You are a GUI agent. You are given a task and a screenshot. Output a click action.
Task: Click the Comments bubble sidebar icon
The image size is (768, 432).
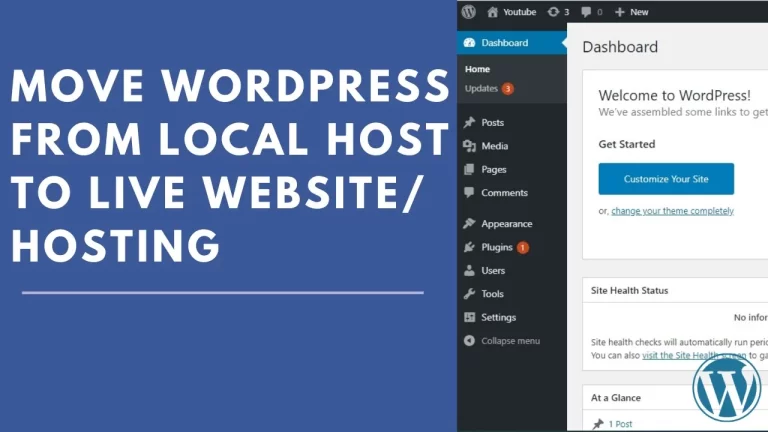469,192
